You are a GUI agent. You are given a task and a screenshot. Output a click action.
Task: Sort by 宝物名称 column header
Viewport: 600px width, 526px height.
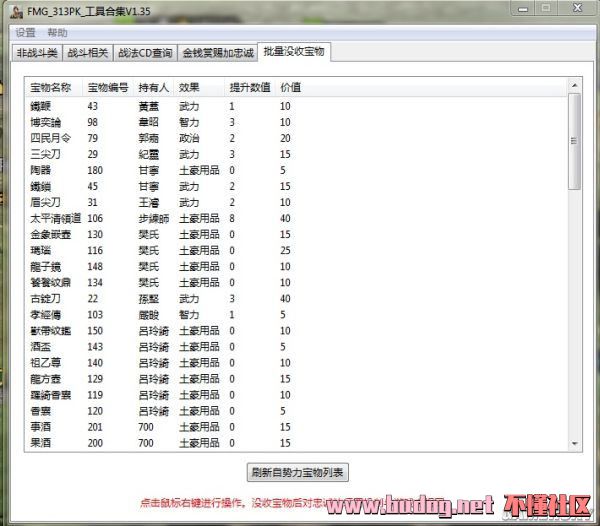point(51,88)
